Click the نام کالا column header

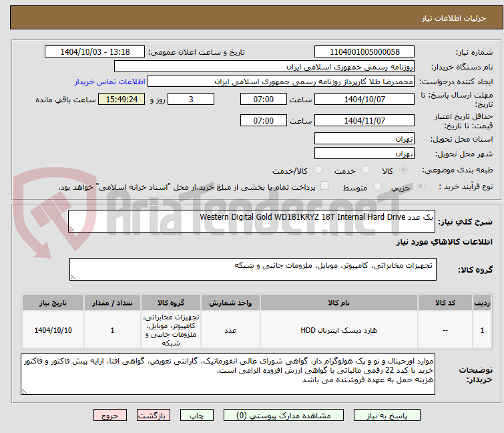[339, 303]
